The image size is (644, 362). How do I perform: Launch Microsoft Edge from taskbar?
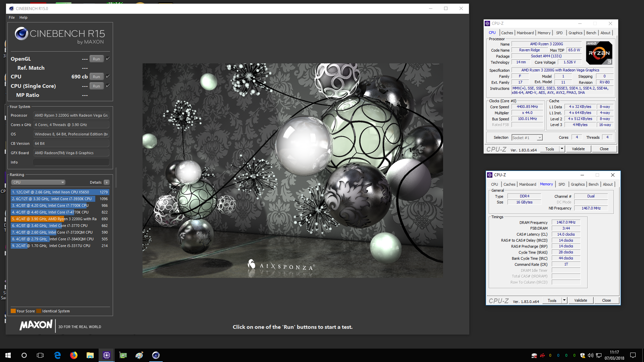(x=57, y=355)
